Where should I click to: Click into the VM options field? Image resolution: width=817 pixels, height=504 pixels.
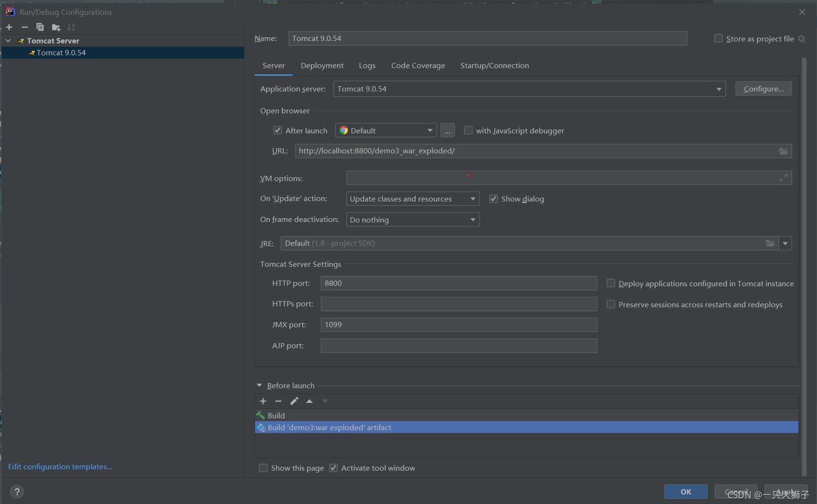(569, 178)
